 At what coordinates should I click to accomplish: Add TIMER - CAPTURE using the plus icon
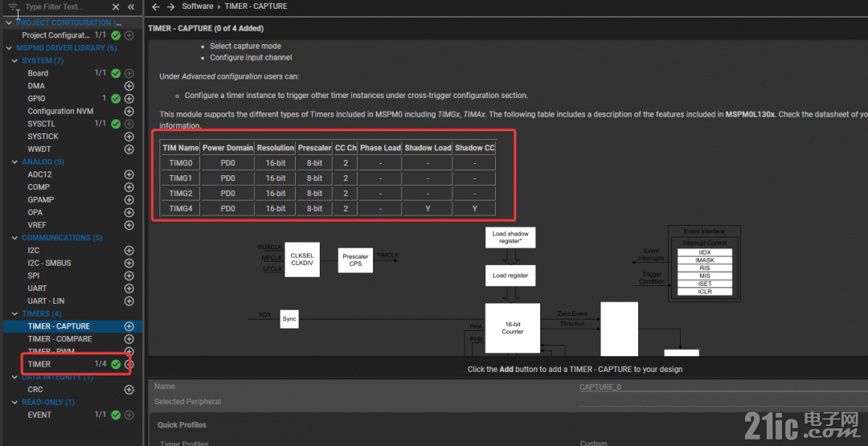(129, 326)
